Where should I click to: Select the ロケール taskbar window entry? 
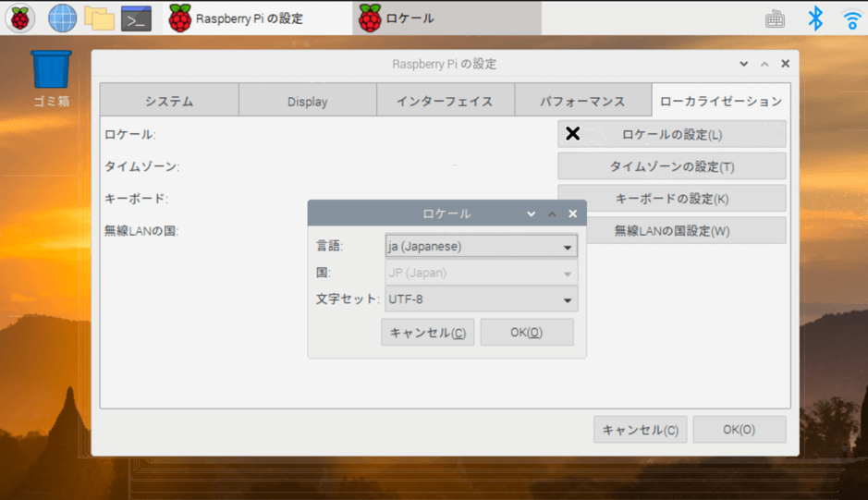pos(446,18)
